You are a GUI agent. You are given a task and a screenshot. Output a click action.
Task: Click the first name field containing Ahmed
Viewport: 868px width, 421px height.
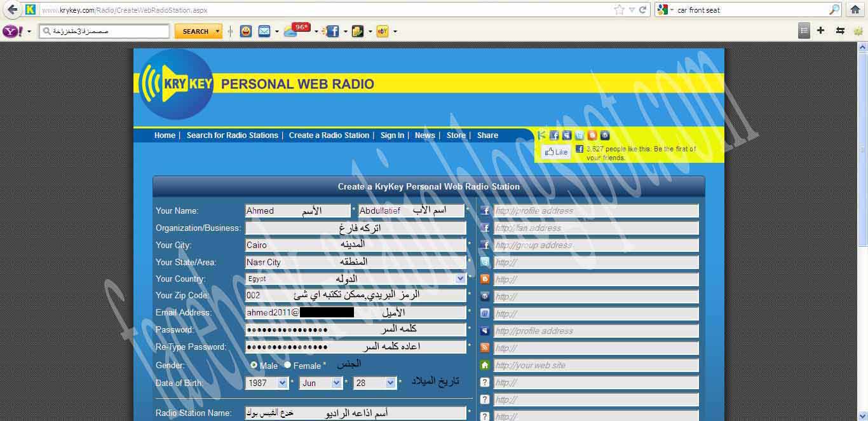tap(298, 210)
